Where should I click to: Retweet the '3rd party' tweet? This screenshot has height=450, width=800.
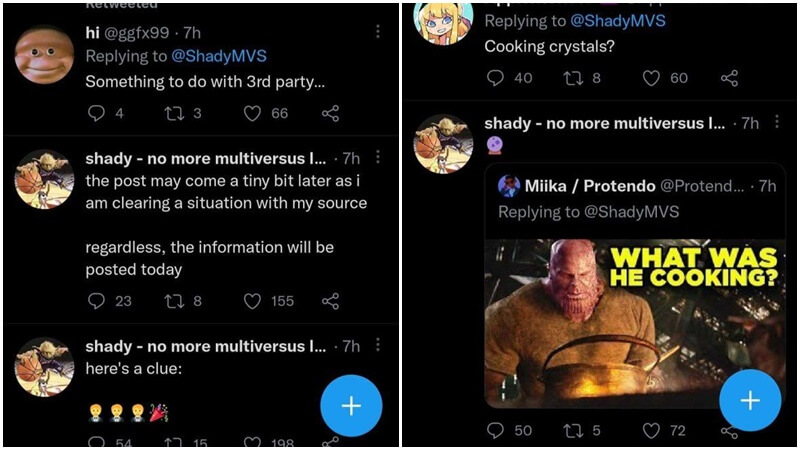(174, 113)
